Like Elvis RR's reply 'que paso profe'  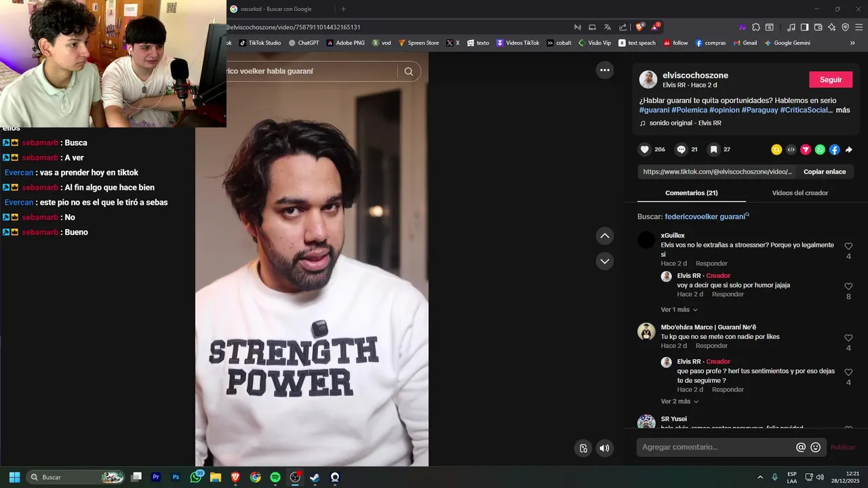pos(848,373)
